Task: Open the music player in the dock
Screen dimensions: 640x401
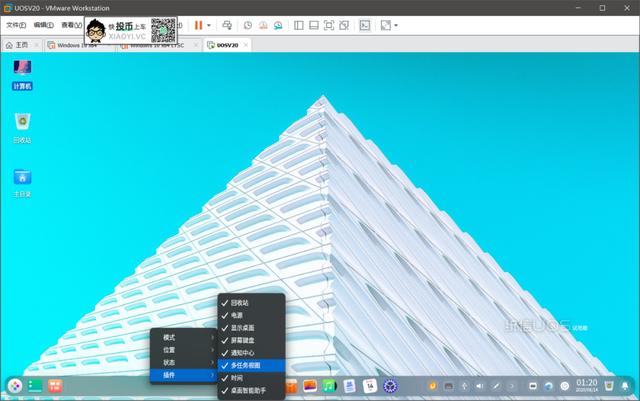Action: point(329,386)
